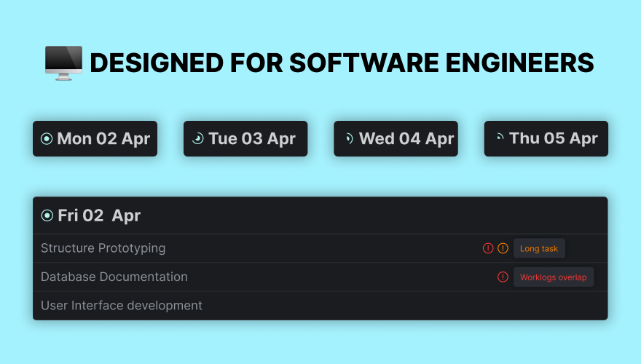Open the Wed 04 Apr day label
This screenshot has width=641, height=364.
pyautogui.click(x=406, y=139)
